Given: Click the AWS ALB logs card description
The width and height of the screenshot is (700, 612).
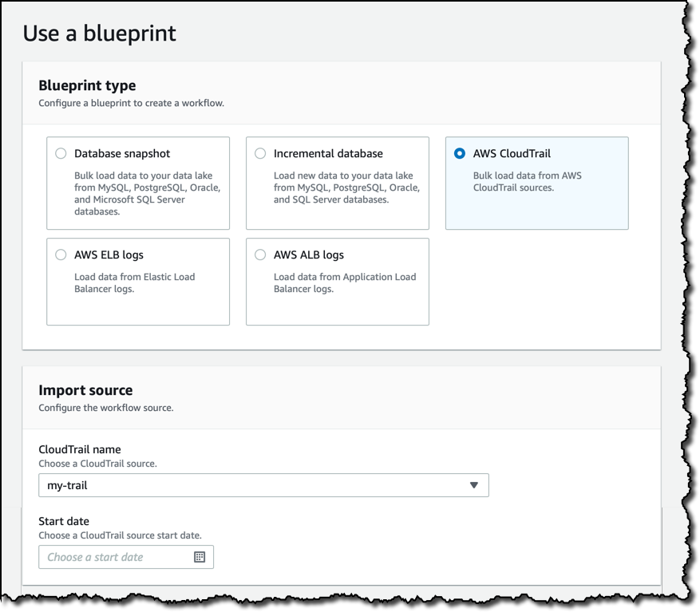Looking at the screenshot, I should point(345,282).
